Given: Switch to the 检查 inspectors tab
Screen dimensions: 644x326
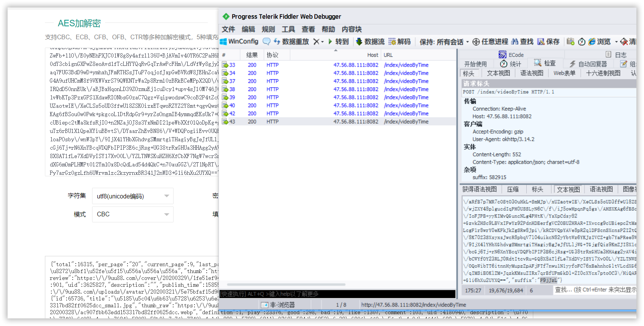Looking at the screenshot, I should coord(545,64).
